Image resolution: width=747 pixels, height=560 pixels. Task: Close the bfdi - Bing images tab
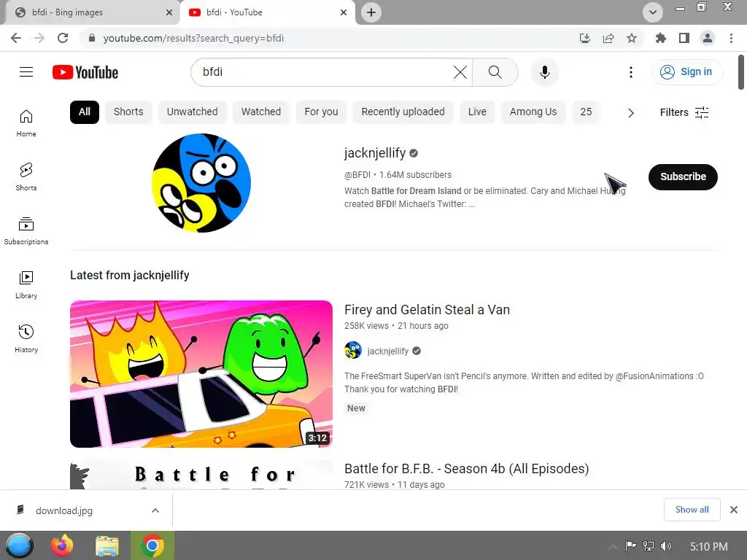169,12
